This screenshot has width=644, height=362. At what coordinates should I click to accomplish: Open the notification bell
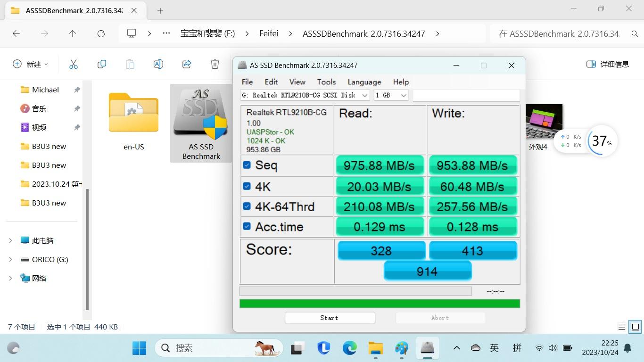627,348
